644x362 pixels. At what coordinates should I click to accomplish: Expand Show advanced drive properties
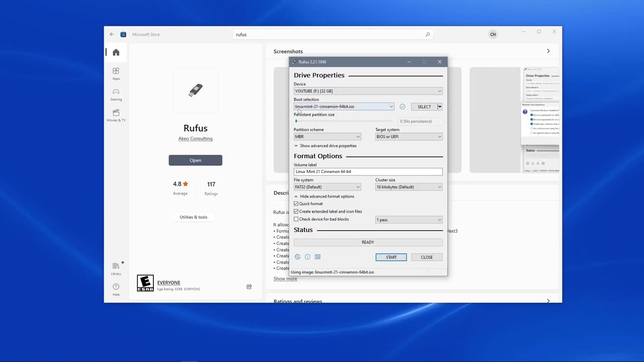(x=326, y=146)
